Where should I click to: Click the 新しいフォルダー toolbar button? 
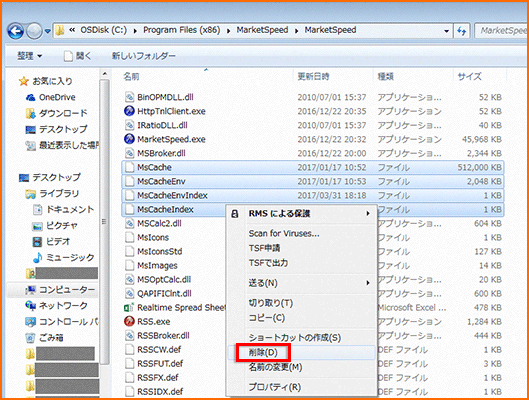coord(143,56)
